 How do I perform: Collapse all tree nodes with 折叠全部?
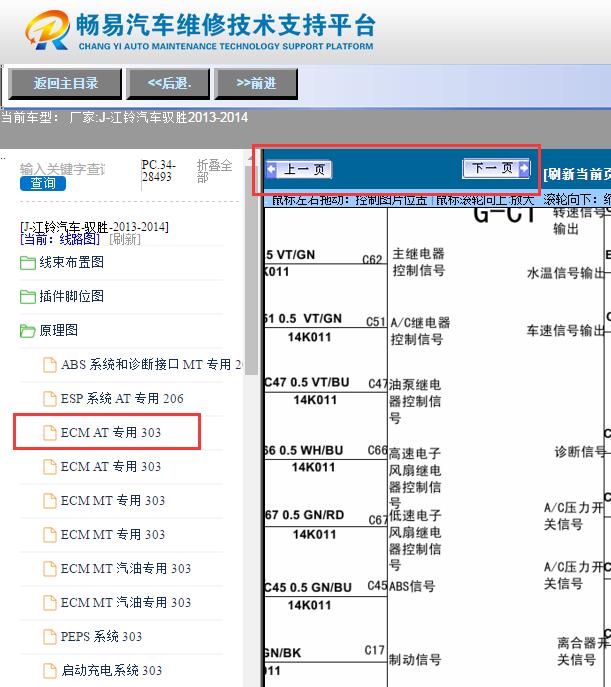click(x=214, y=170)
